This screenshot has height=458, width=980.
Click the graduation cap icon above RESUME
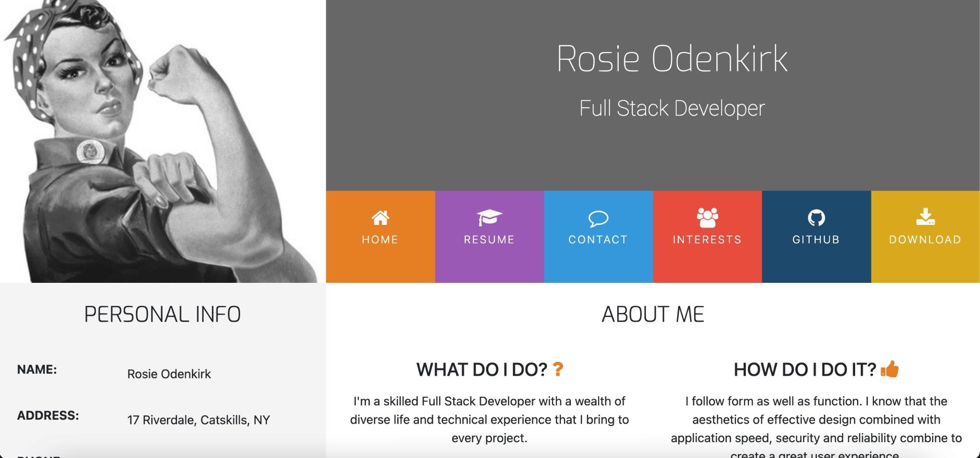point(489,218)
